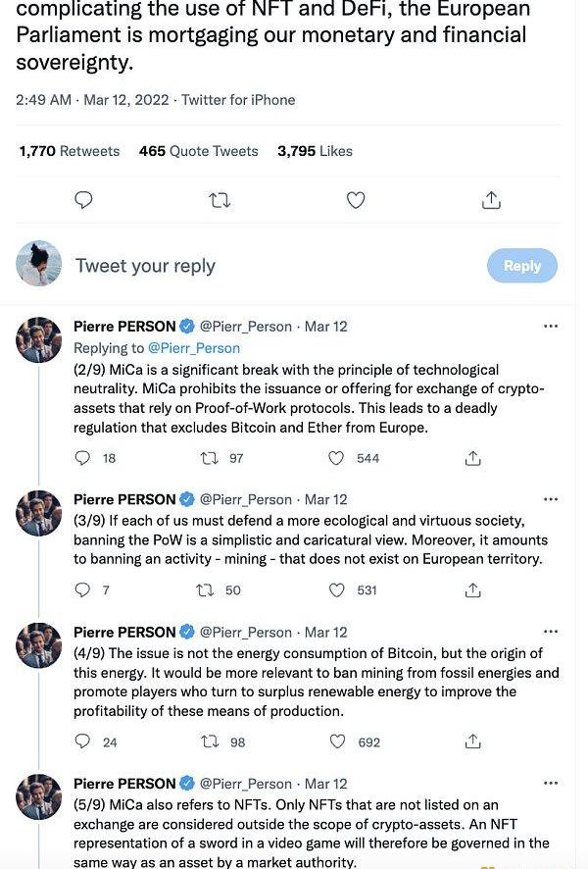Image resolution: width=588 pixels, height=869 pixels.
Task: Like the (2/9) MiCa reply with 544 likes
Action: point(337,458)
